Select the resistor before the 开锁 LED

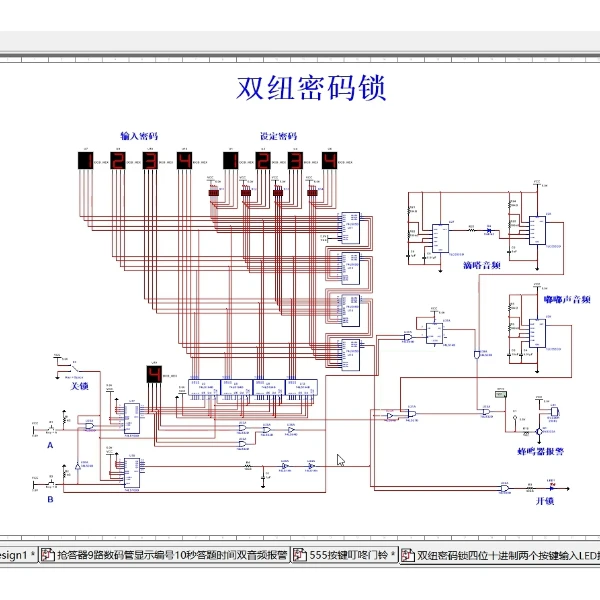pyautogui.click(x=530, y=489)
